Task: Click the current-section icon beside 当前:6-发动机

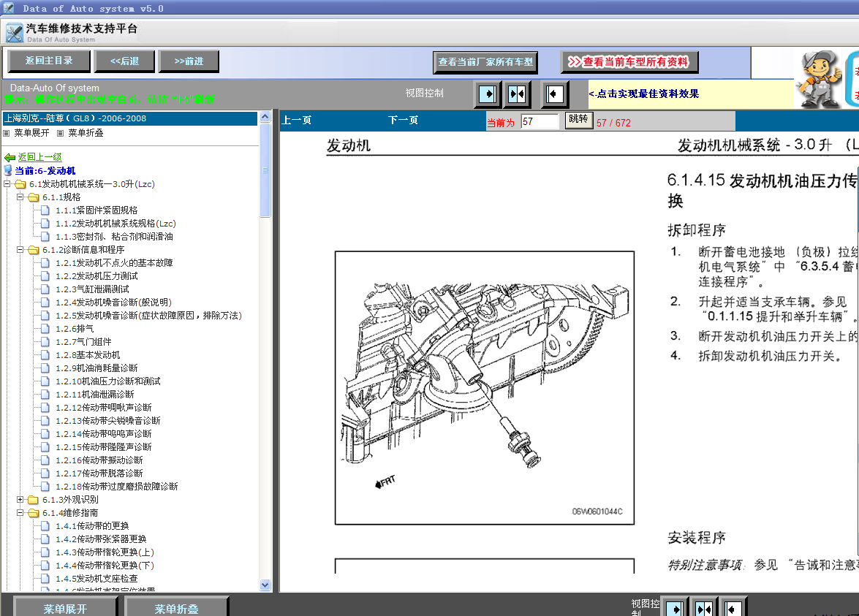Action: click(x=7, y=171)
